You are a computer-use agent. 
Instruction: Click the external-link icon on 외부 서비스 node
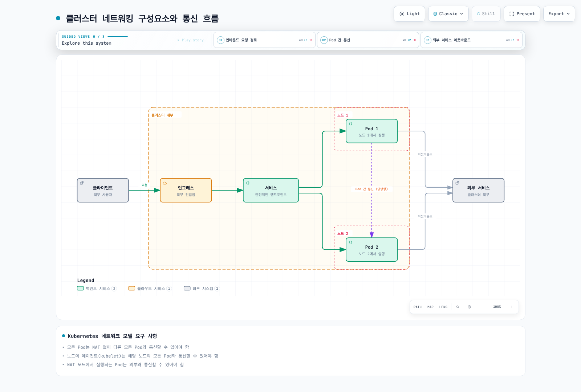[458, 183]
